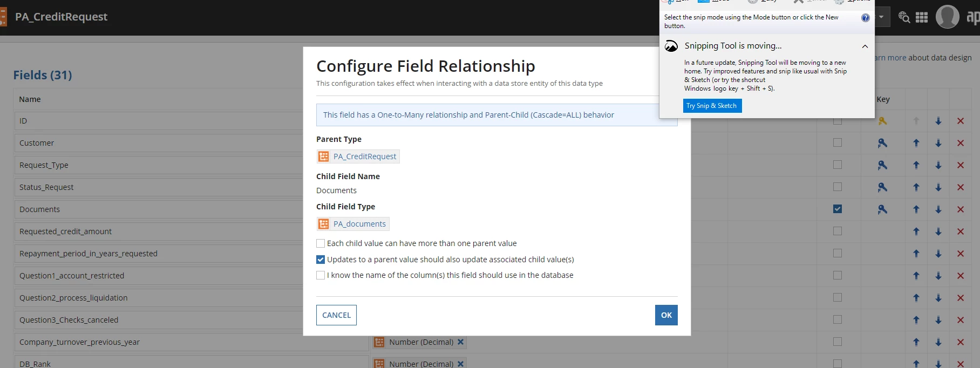This screenshot has width=980, height=368.
Task: Cancel the field relationship dialog
Action: (336, 315)
